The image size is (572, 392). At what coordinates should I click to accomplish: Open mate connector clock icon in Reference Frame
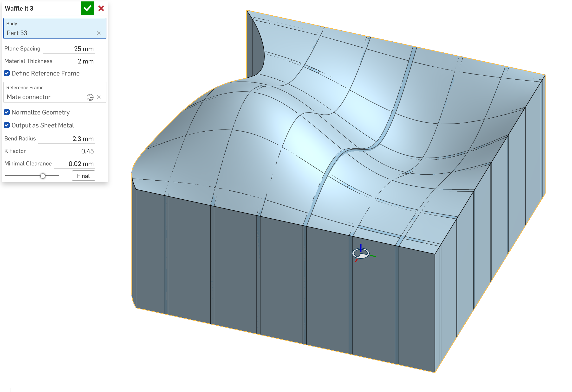click(90, 97)
